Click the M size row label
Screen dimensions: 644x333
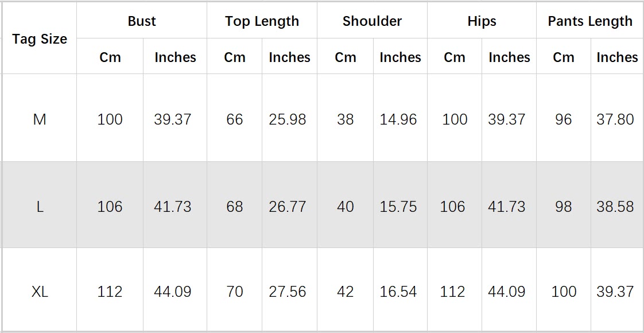pos(40,119)
